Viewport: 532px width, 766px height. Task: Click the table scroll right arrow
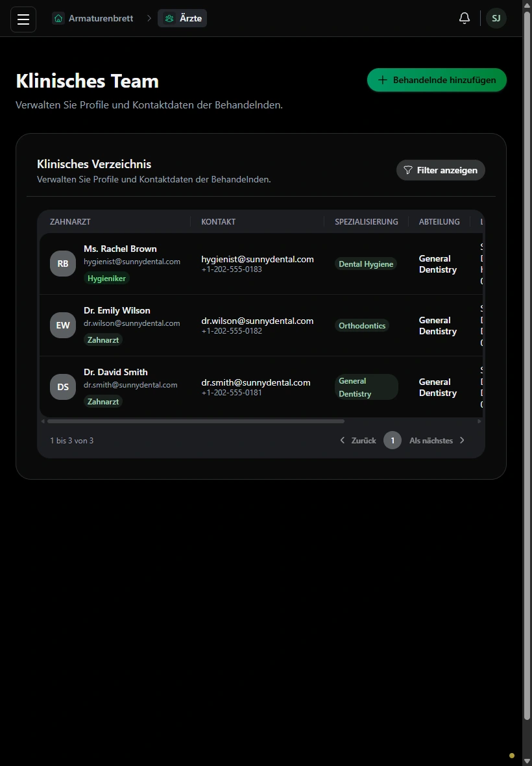pos(479,421)
